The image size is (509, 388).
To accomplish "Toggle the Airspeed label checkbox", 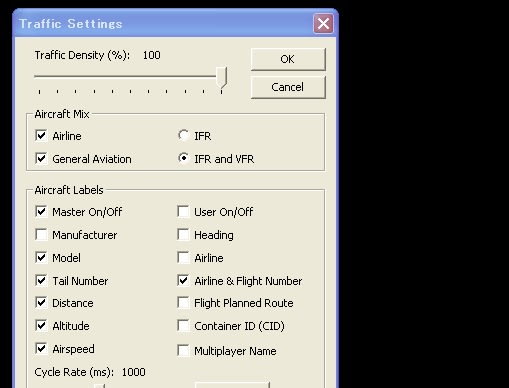I will (x=41, y=349).
